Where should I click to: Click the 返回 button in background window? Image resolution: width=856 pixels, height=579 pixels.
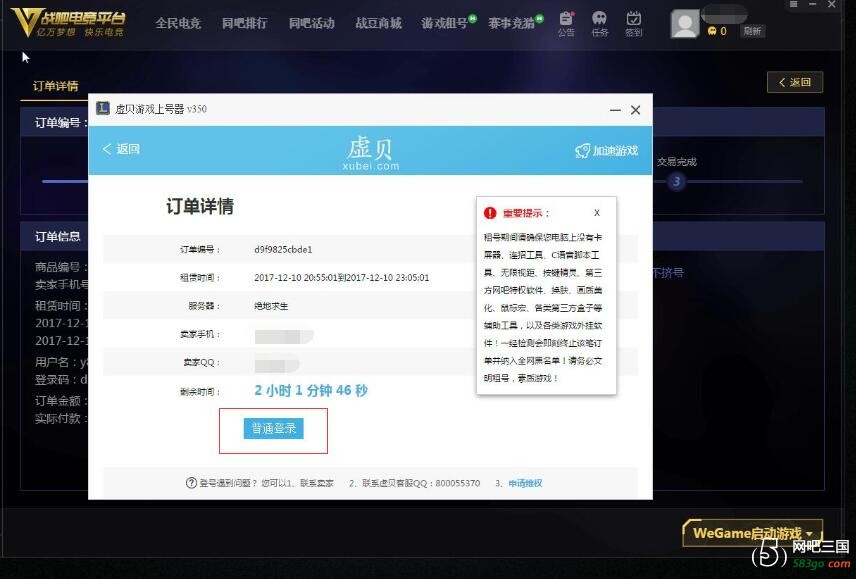pos(795,82)
